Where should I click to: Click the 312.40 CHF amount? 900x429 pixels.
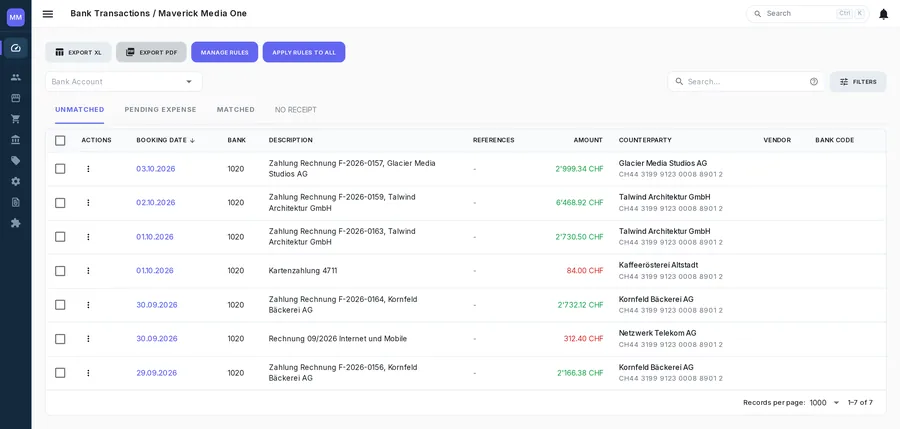(x=583, y=339)
